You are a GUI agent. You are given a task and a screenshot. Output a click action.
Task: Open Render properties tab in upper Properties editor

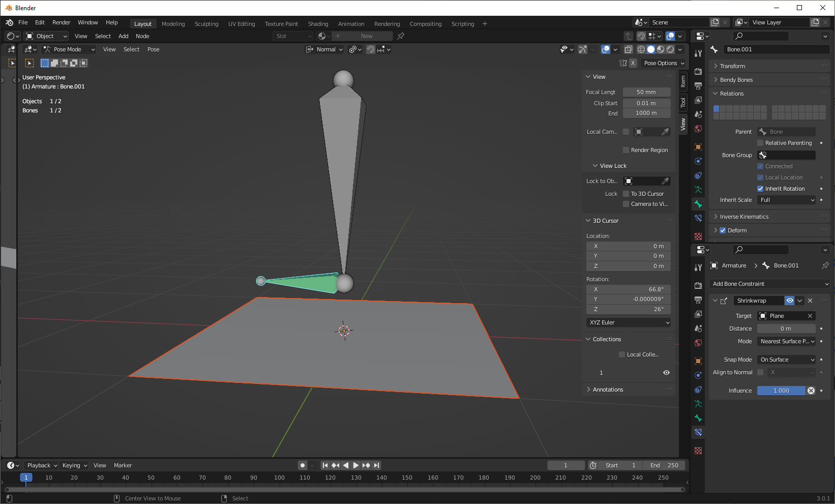698,71
